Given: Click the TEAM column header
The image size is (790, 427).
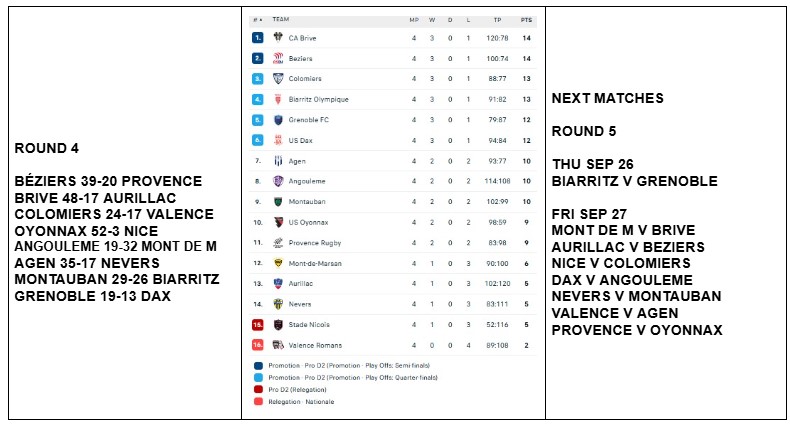Looking at the screenshot, I should pos(281,19).
